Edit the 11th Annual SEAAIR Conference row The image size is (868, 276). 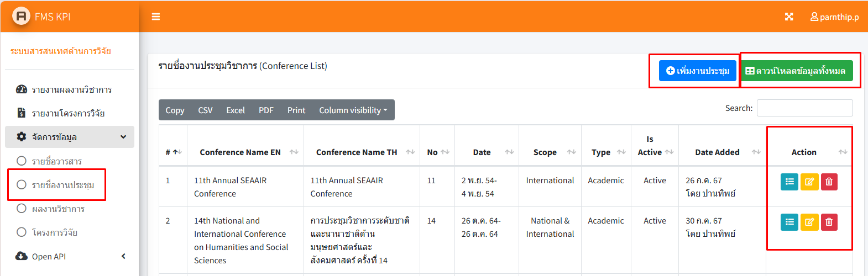click(809, 182)
